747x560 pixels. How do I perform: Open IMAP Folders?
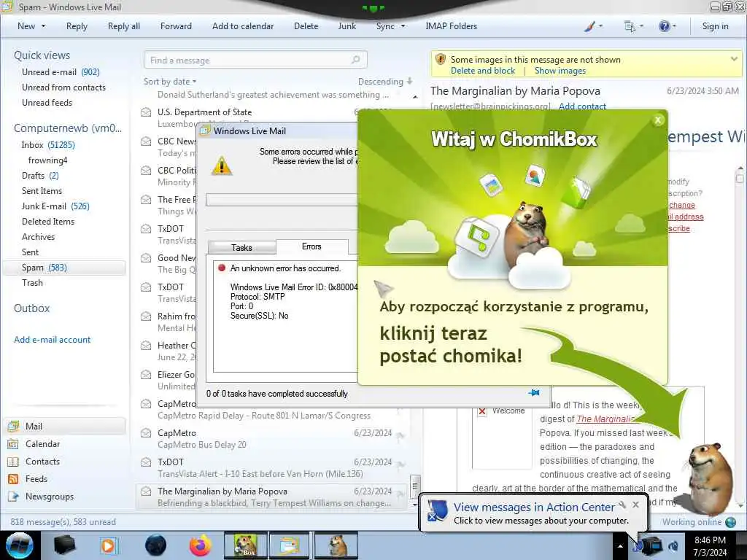click(451, 26)
